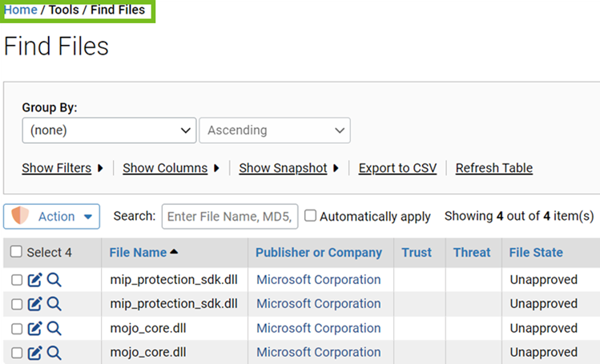
Task: Click edit icon for second mip_protection_sdk.dll row
Action: coord(35,304)
